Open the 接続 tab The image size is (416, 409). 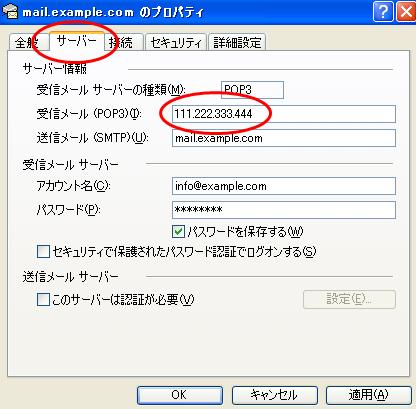(x=123, y=43)
